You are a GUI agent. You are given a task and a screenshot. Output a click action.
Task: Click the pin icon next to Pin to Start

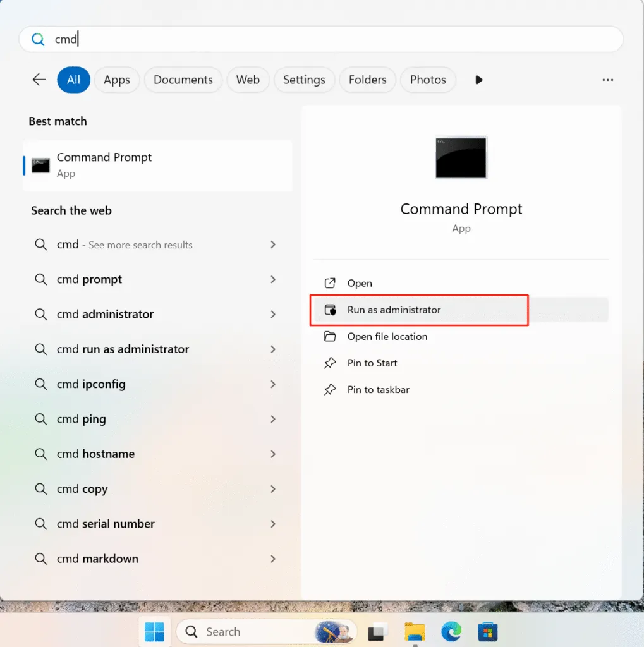click(x=330, y=363)
